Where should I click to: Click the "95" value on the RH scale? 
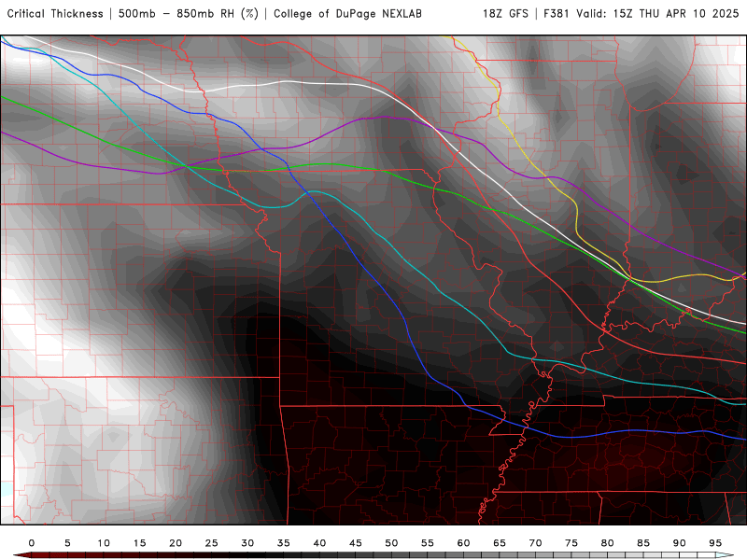[715, 543]
